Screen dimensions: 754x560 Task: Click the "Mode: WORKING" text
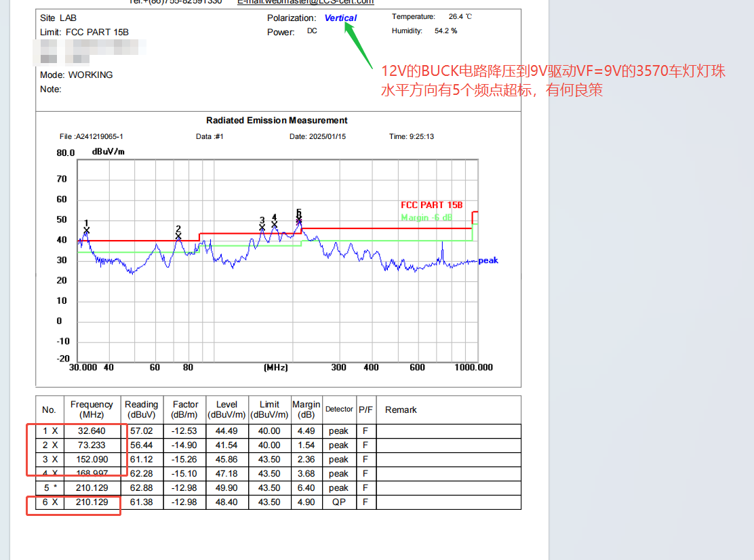pyautogui.click(x=77, y=75)
